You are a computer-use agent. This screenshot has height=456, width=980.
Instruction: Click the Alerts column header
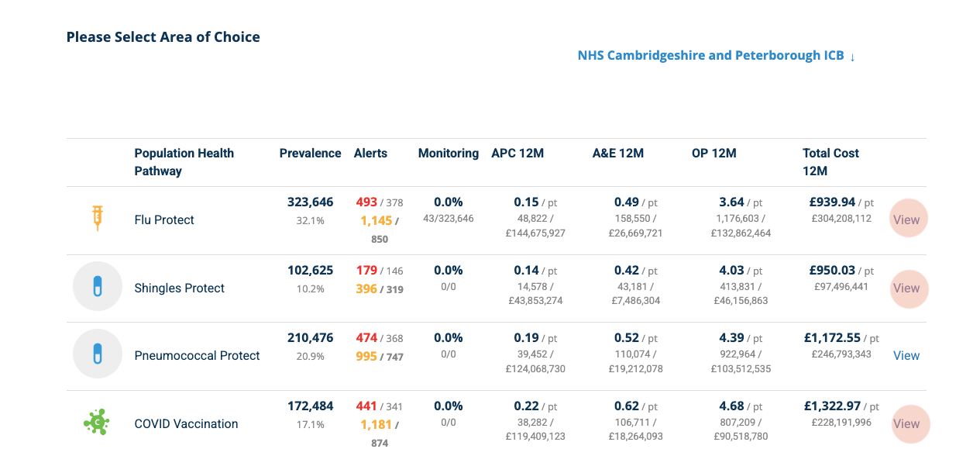(370, 154)
